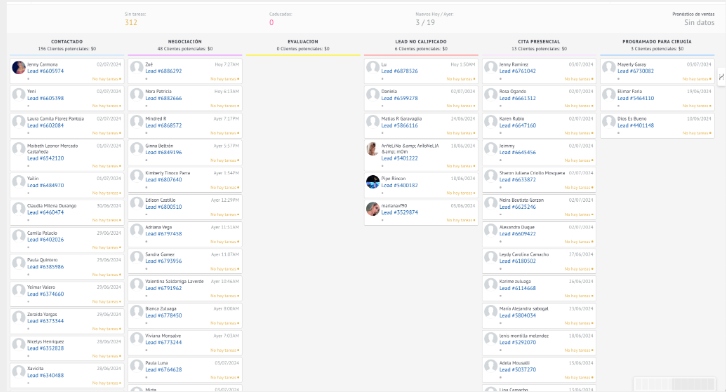The width and height of the screenshot is (726, 392).
Task: Click Yeimar Valero's avatar icon
Action: coord(19,291)
